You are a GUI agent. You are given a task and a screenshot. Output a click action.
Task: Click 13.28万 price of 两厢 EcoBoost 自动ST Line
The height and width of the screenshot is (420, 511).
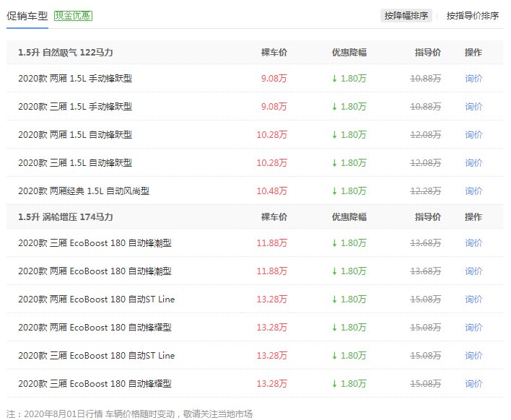click(272, 299)
